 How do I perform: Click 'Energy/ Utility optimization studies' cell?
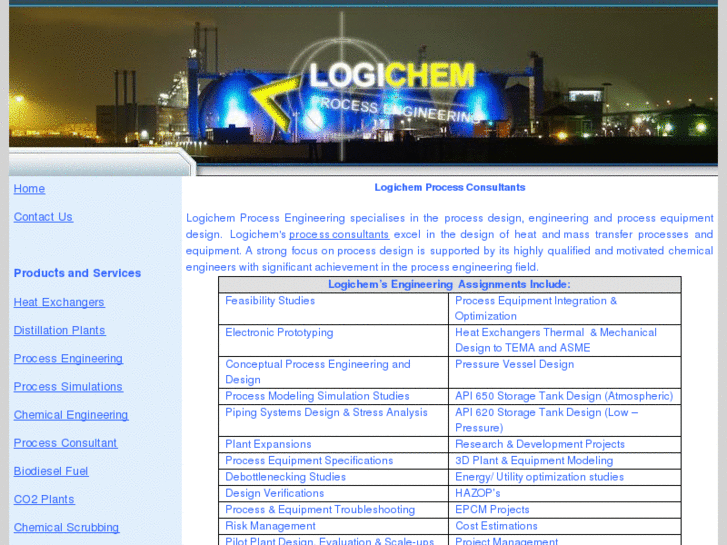(565, 477)
